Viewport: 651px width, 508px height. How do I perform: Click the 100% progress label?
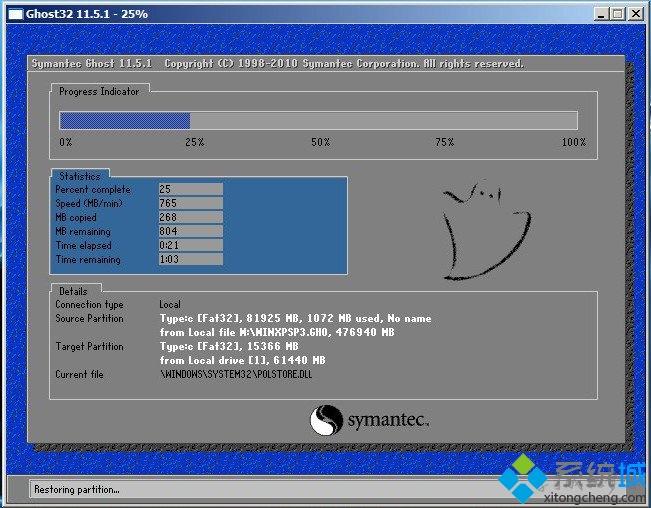[x=574, y=142]
